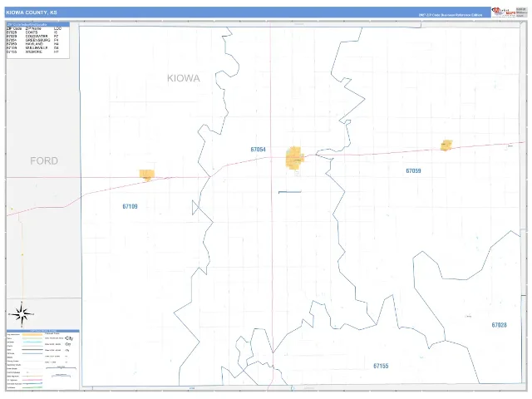Click the 67059 ZIP code map label
This screenshot has width=532, height=399.
click(413, 170)
